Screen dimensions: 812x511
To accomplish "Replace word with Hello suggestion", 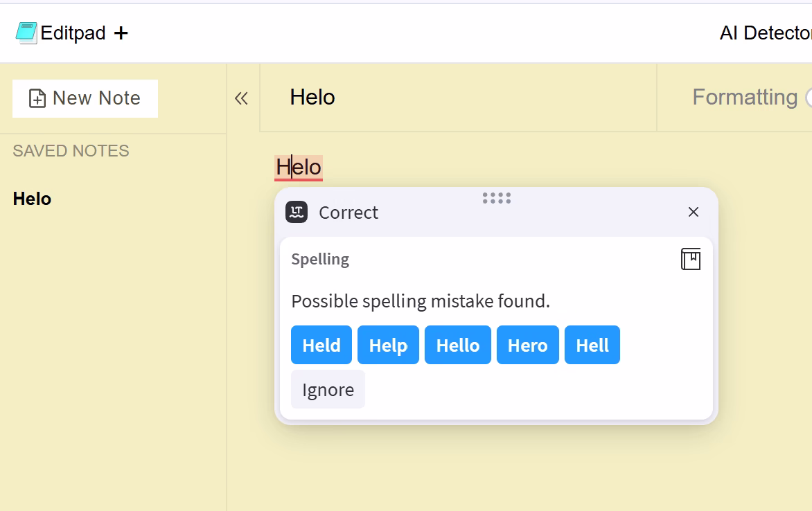I will (x=458, y=345).
